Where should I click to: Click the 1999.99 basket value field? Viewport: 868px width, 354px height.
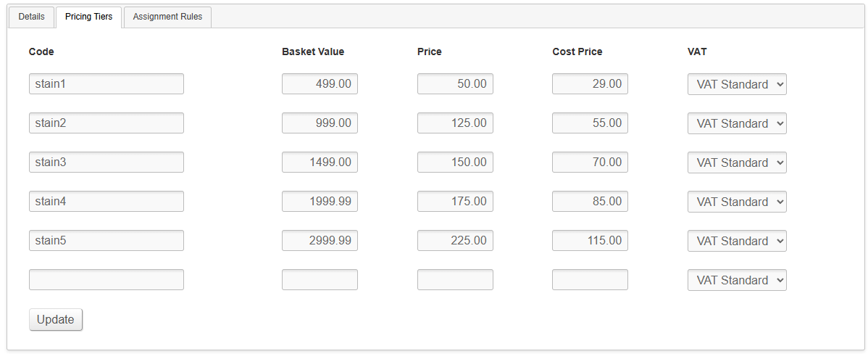(x=320, y=202)
